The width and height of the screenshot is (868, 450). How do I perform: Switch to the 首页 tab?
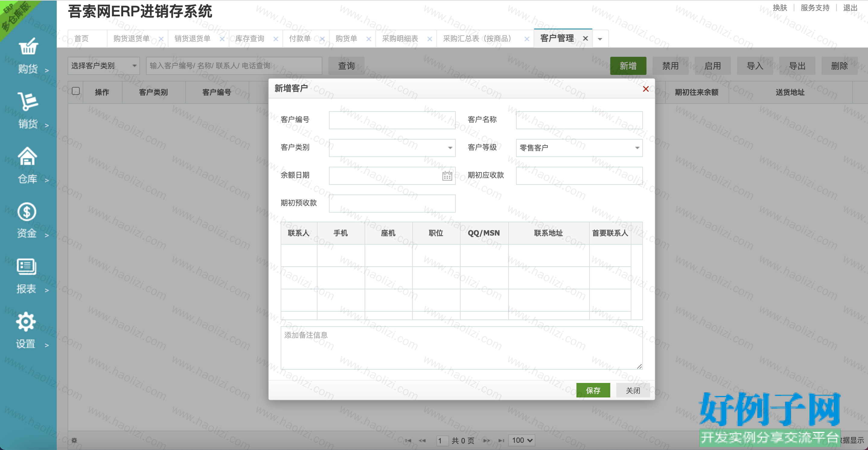81,39
